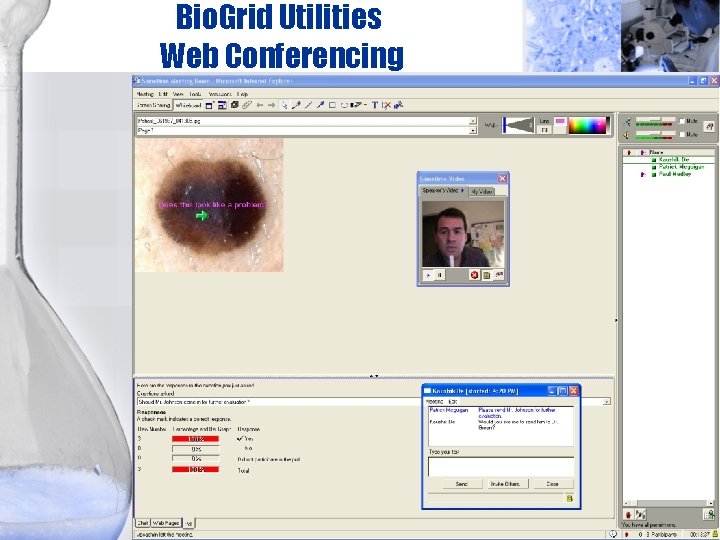
Task: Mute the speaker checkbox
Action: pos(682,134)
